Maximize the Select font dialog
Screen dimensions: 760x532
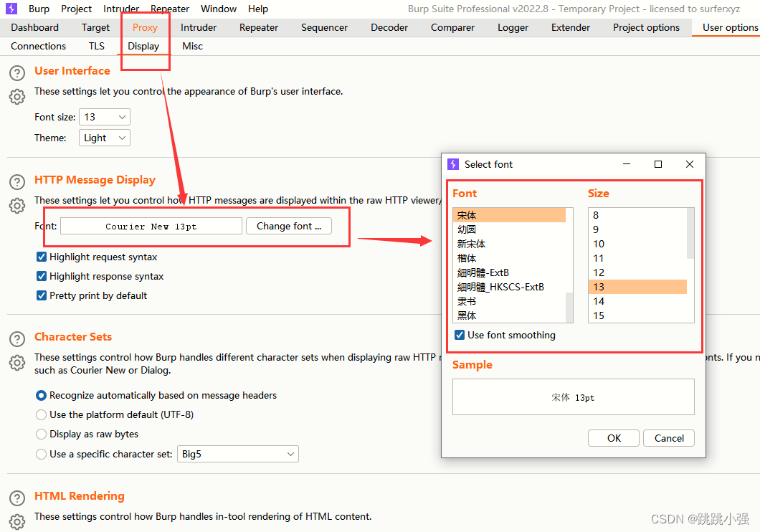click(658, 164)
